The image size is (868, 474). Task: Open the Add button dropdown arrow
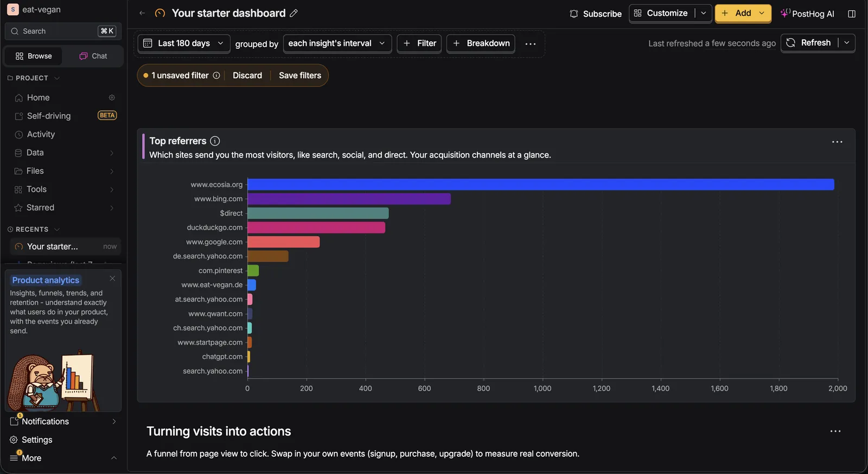(762, 14)
